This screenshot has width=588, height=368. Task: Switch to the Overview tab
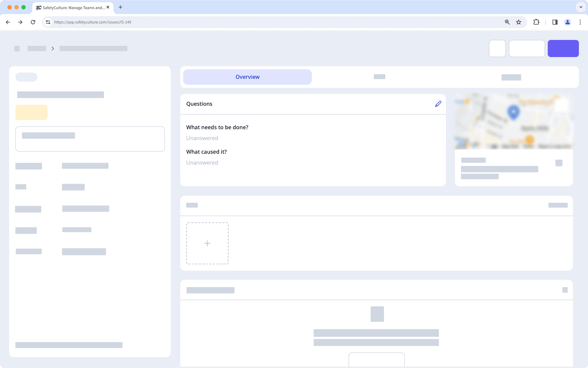(247, 77)
